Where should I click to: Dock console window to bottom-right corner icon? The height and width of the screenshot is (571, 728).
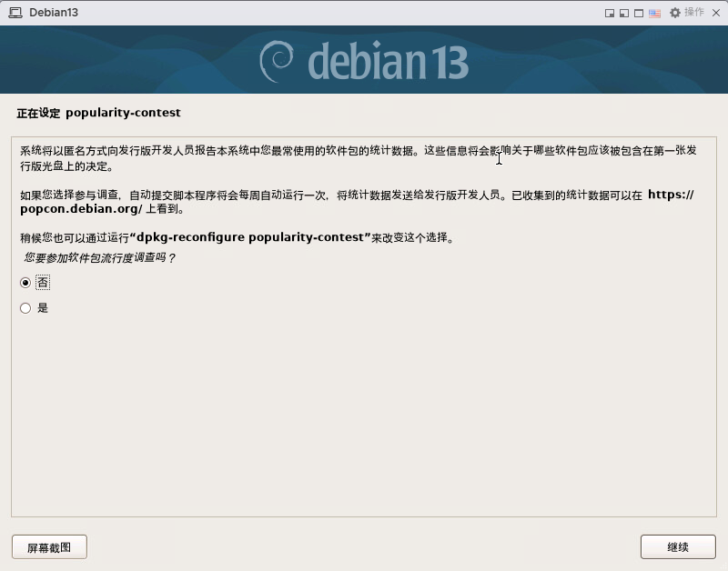click(x=610, y=13)
